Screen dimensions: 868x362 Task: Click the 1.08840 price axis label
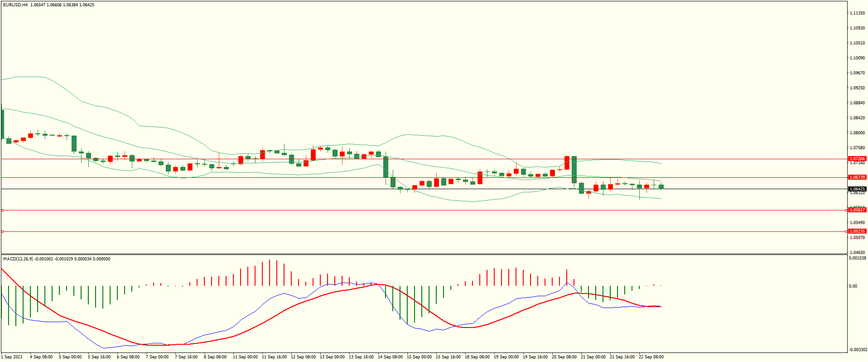point(858,103)
